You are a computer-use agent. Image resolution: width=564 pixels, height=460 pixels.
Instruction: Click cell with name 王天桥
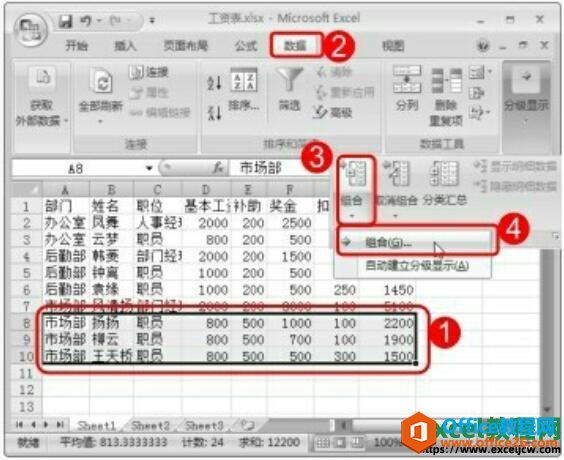[x=112, y=356]
